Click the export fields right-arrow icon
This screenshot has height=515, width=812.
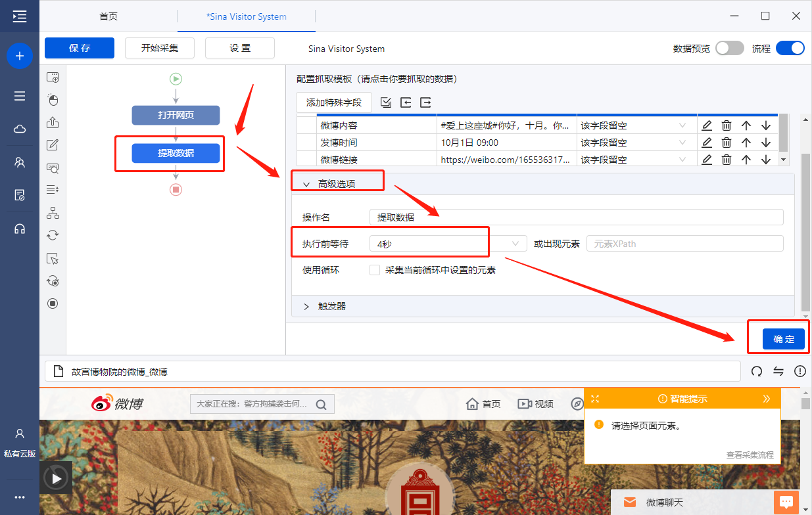pos(425,102)
